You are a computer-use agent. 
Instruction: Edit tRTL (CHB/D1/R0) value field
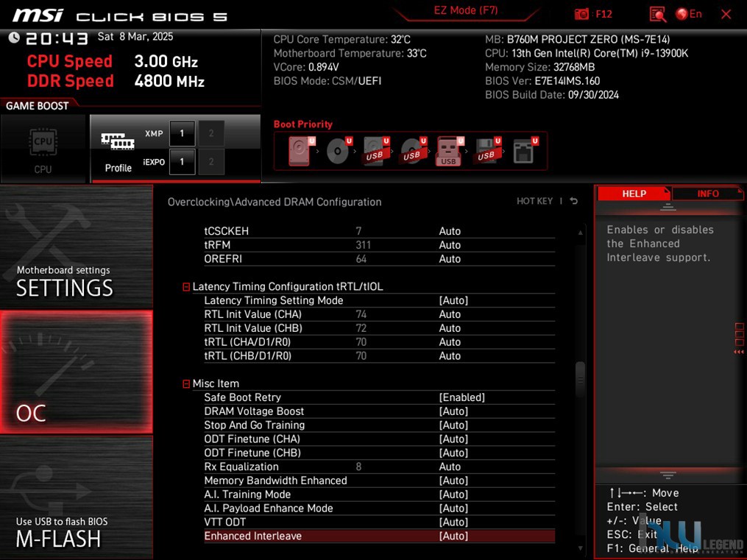point(450,355)
